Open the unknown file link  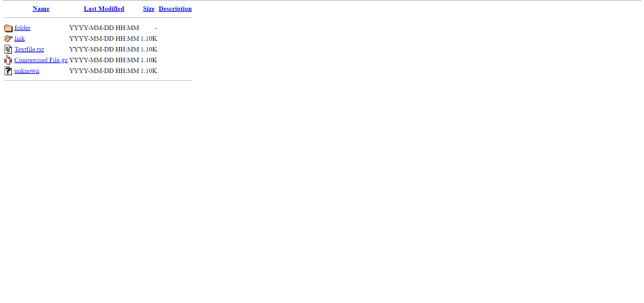pos(27,71)
